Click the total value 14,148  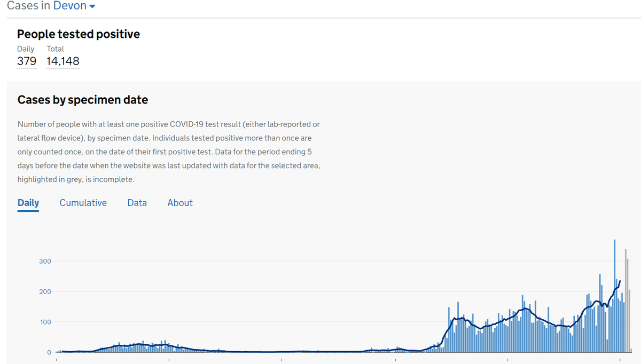[63, 61]
